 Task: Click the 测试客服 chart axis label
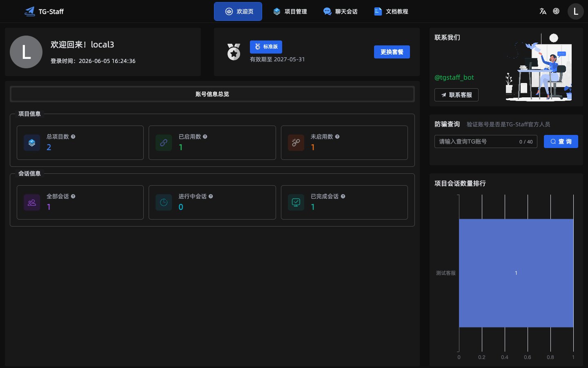(445, 273)
